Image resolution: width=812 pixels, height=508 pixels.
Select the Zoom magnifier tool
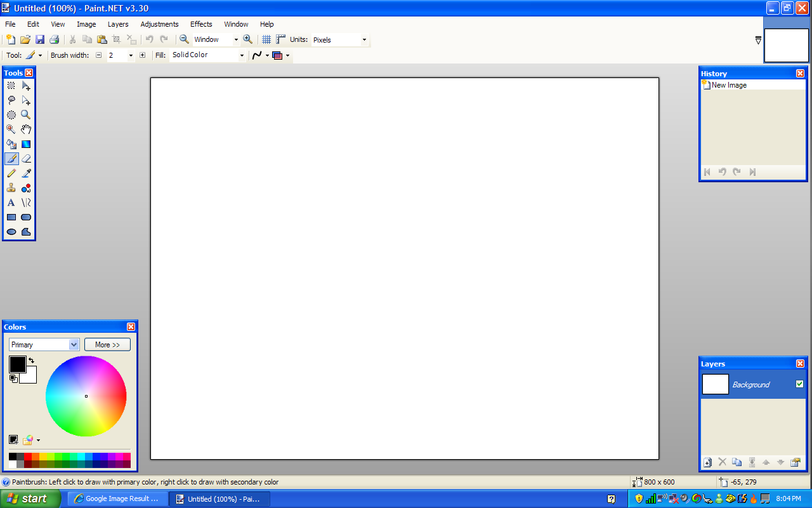[x=26, y=115]
